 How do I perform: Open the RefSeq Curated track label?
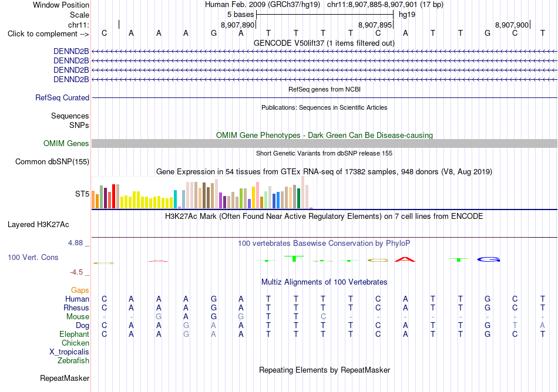[x=62, y=98]
